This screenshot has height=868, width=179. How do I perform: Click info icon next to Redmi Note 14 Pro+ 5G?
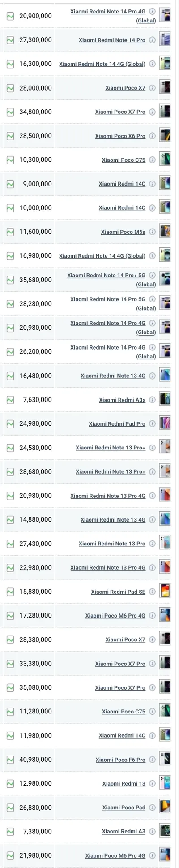click(152, 275)
